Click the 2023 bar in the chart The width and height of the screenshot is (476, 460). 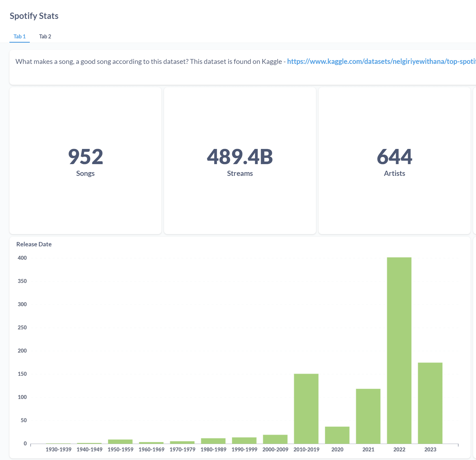click(x=430, y=403)
